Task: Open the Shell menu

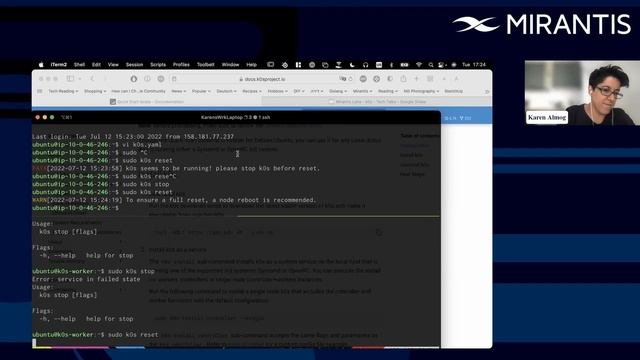Action: 79,65
